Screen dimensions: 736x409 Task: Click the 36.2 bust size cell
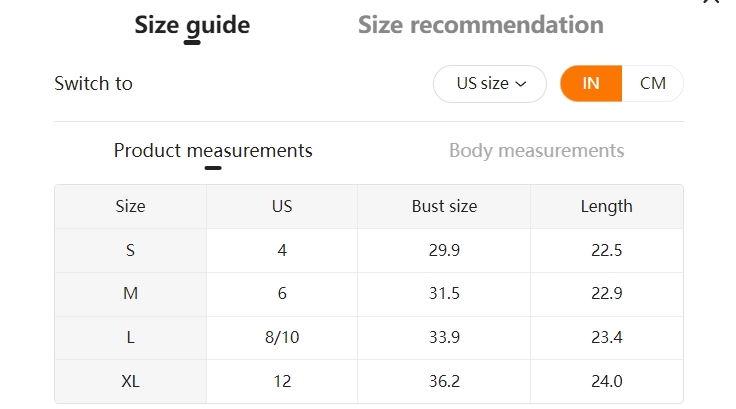(444, 381)
